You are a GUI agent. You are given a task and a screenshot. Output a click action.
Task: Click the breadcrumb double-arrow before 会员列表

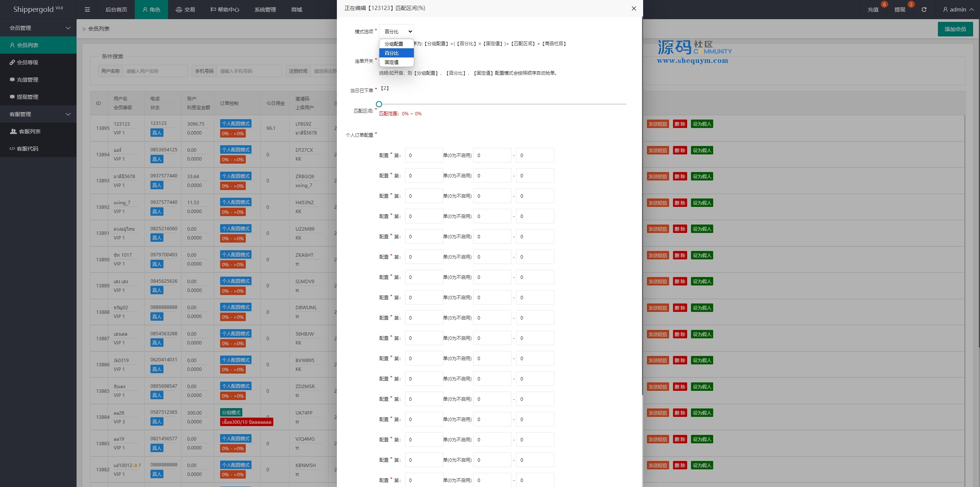[84, 29]
